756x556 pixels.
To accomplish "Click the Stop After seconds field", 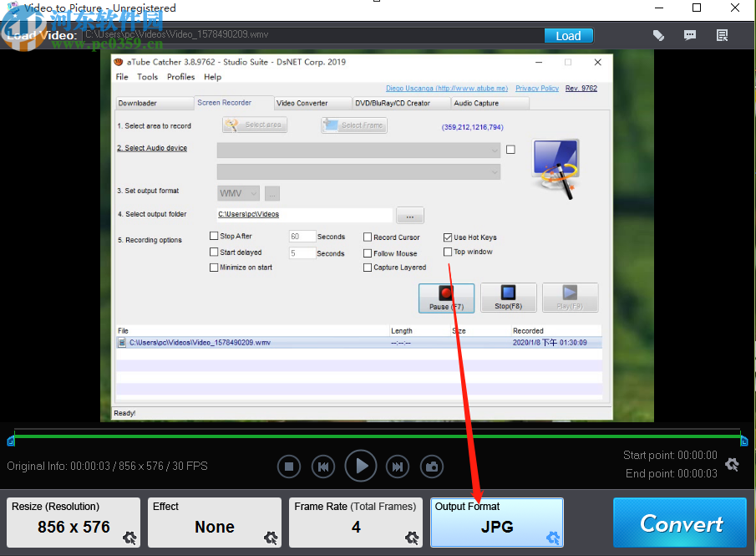I will coord(302,237).
